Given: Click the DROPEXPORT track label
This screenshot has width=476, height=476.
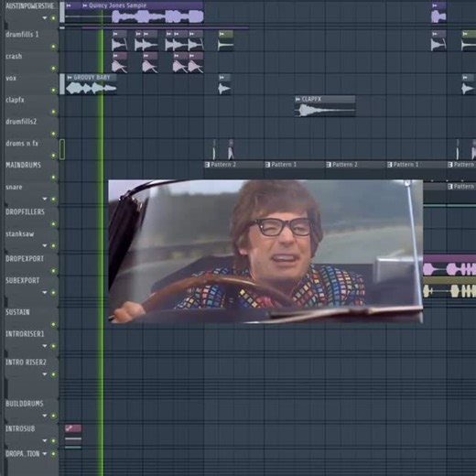Looking at the screenshot, I should [25, 259].
